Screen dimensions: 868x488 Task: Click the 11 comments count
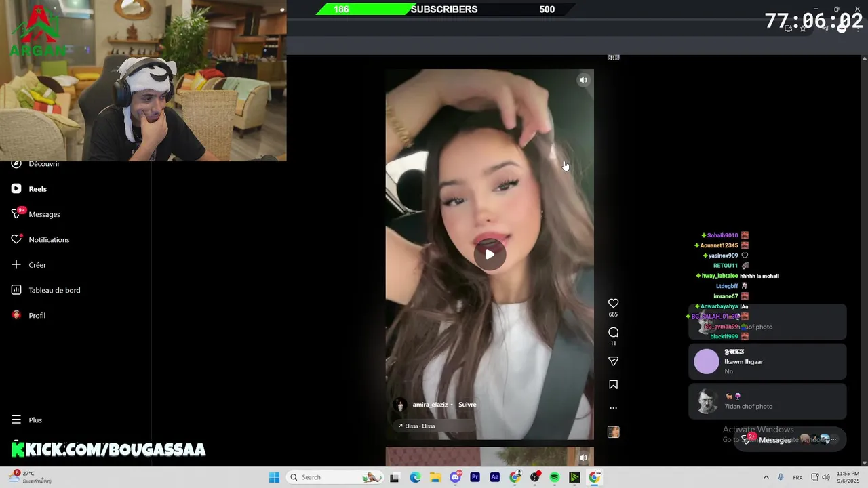[613, 344]
